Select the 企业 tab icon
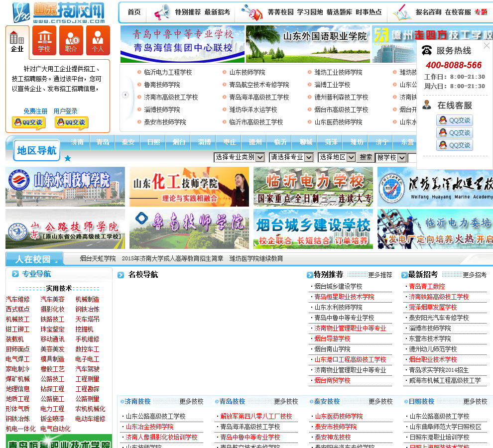The width and height of the screenshot is (493, 448). (17, 42)
